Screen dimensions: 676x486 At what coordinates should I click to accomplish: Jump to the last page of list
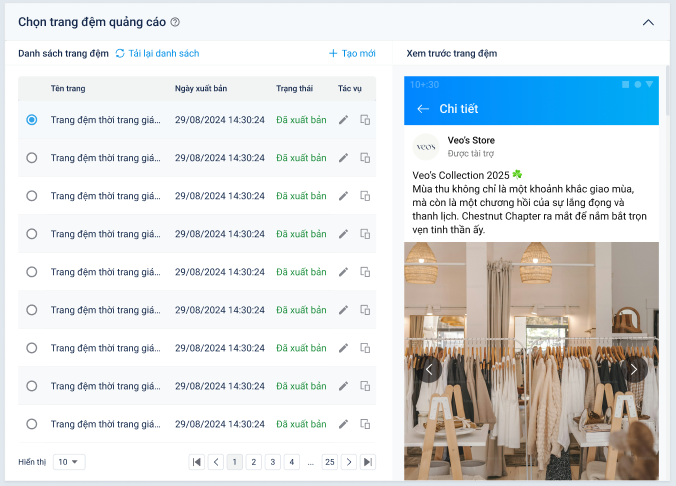click(368, 462)
